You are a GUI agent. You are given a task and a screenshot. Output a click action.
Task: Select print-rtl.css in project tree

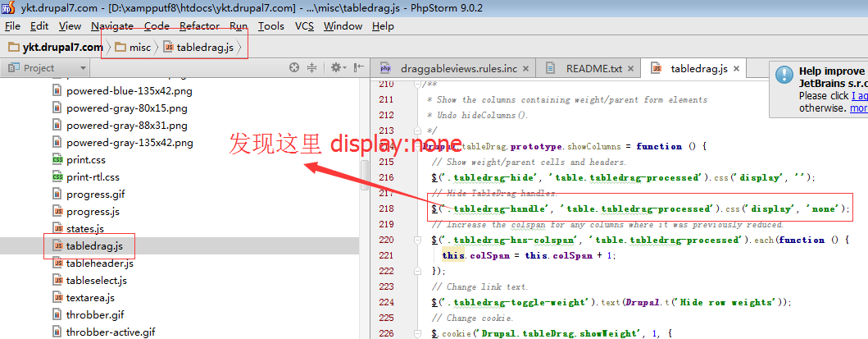tap(93, 177)
